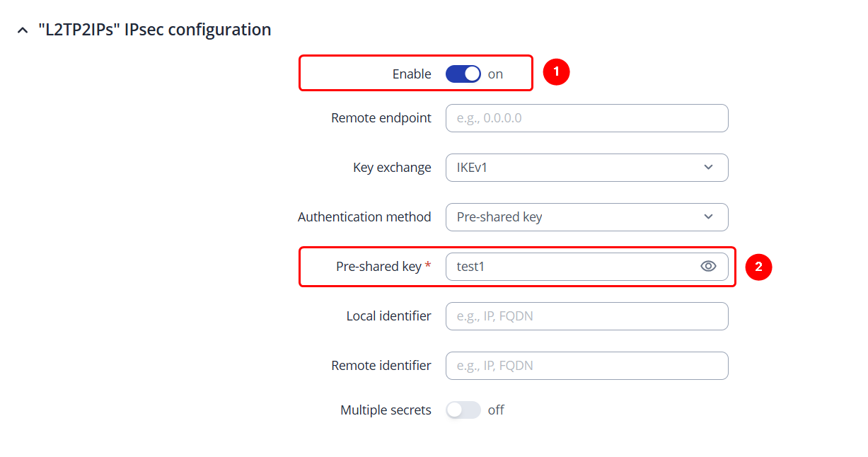Click the Key exchange chevron arrow
Viewport: 868px width, 457px height.
pyautogui.click(x=708, y=168)
